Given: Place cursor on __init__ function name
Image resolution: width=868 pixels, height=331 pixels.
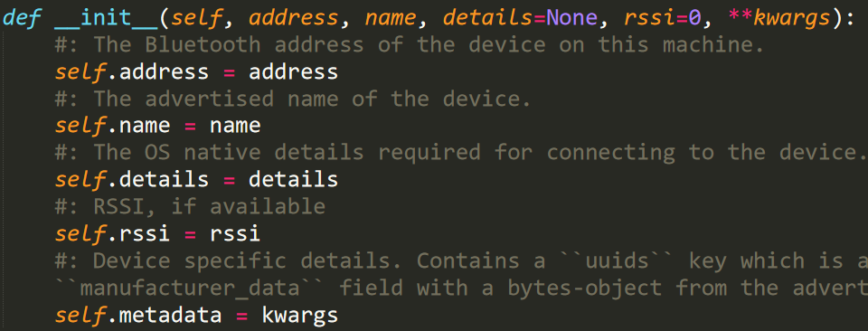Looking at the screenshot, I should (x=107, y=19).
